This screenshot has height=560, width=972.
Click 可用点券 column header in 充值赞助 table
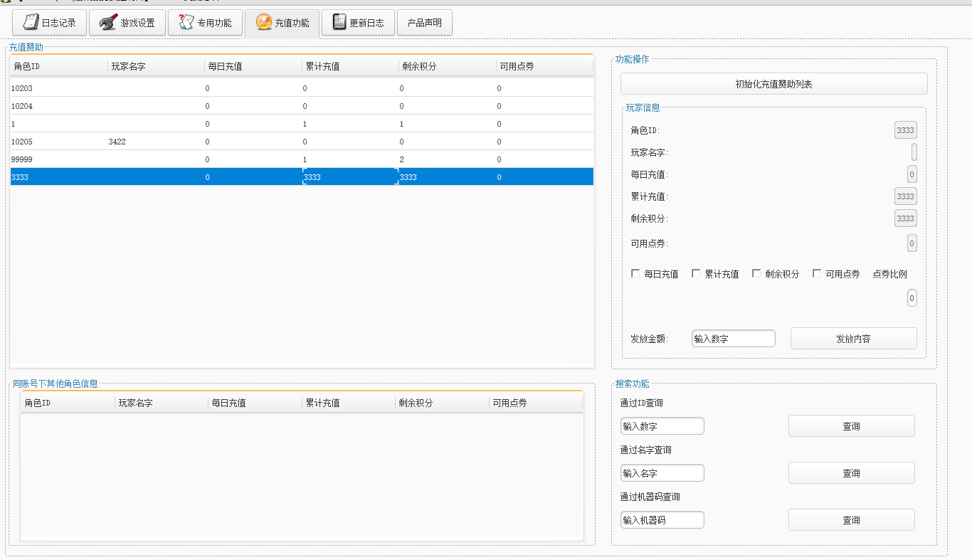click(x=545, y=66)
